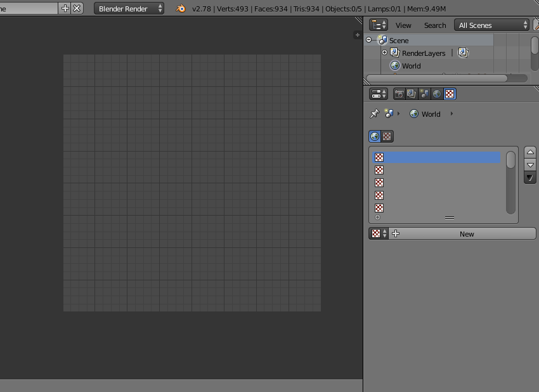Viewport: 539px width, 392px height.
Task: Click the scene name input field
Action: [29, 8]
